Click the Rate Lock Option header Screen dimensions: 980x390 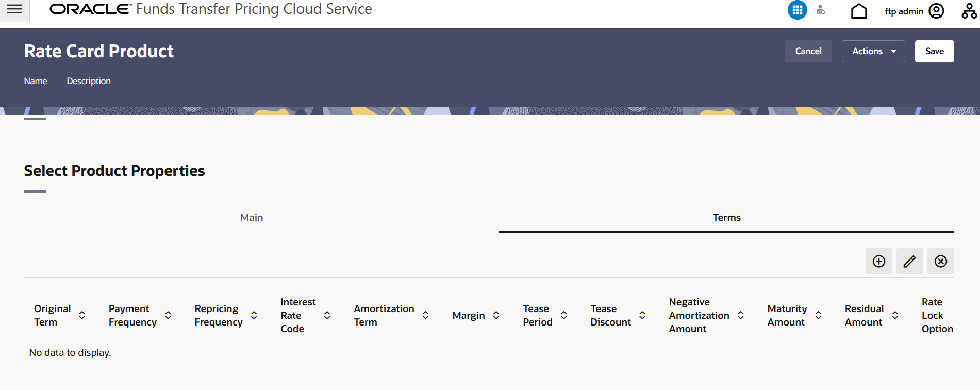click(937, 315)
